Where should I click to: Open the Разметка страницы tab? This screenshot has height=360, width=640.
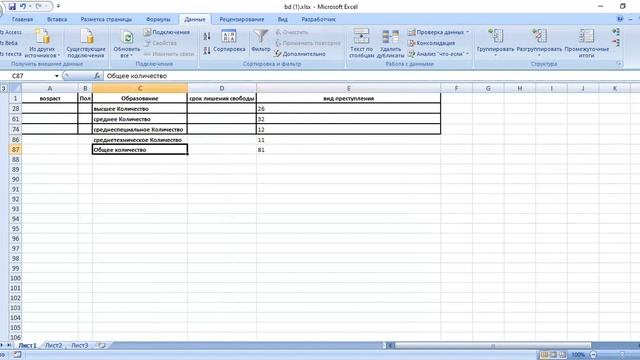[x=106, y=19]
